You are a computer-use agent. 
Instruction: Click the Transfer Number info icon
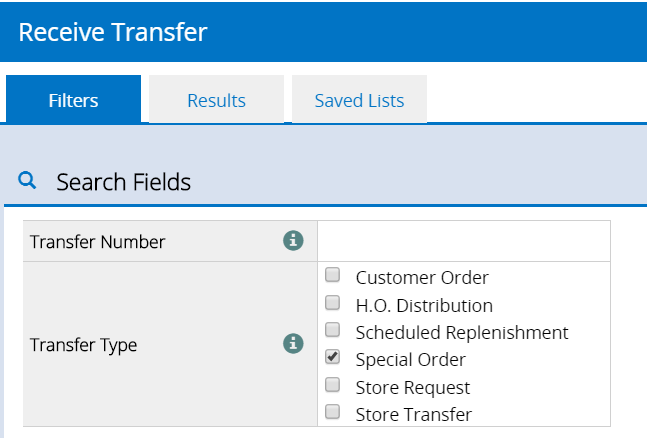click(292, 241)
